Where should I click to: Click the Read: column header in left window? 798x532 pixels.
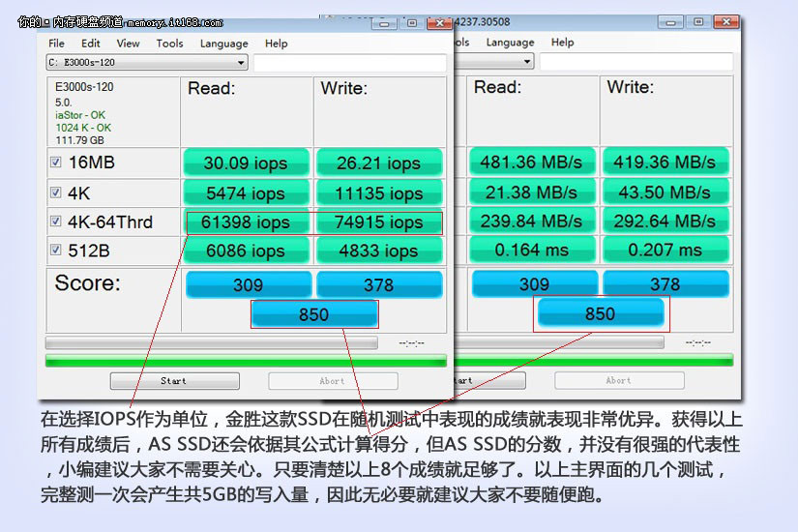coord(212,88)
